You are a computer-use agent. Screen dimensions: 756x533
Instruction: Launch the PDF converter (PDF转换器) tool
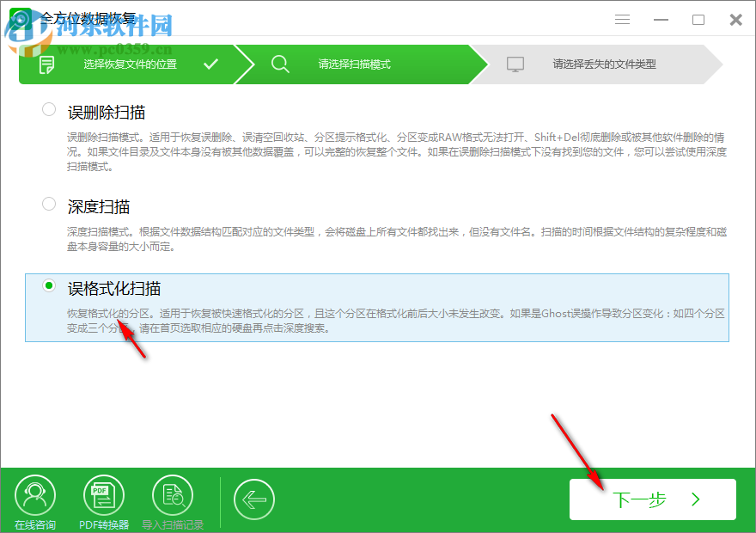103,493
